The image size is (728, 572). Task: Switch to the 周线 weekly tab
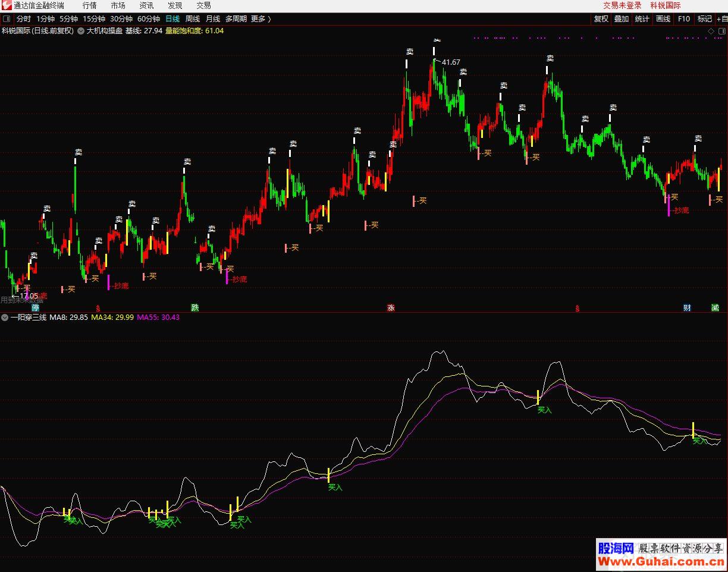[x=193, y=19]
